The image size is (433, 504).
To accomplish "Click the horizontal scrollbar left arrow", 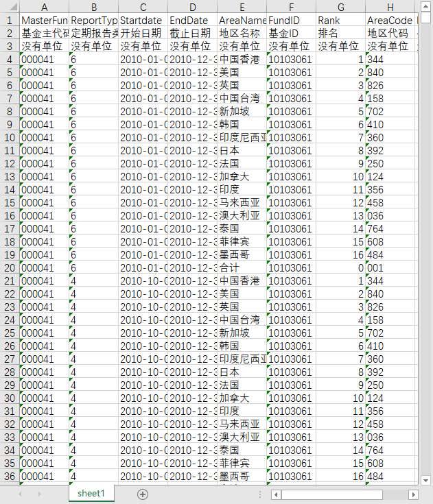I will [276, 494].
